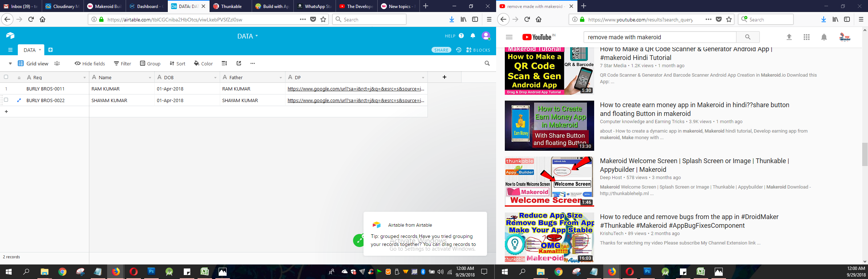
Task: Open YouTube guide hamburger menu
Action: coord(509,37)
